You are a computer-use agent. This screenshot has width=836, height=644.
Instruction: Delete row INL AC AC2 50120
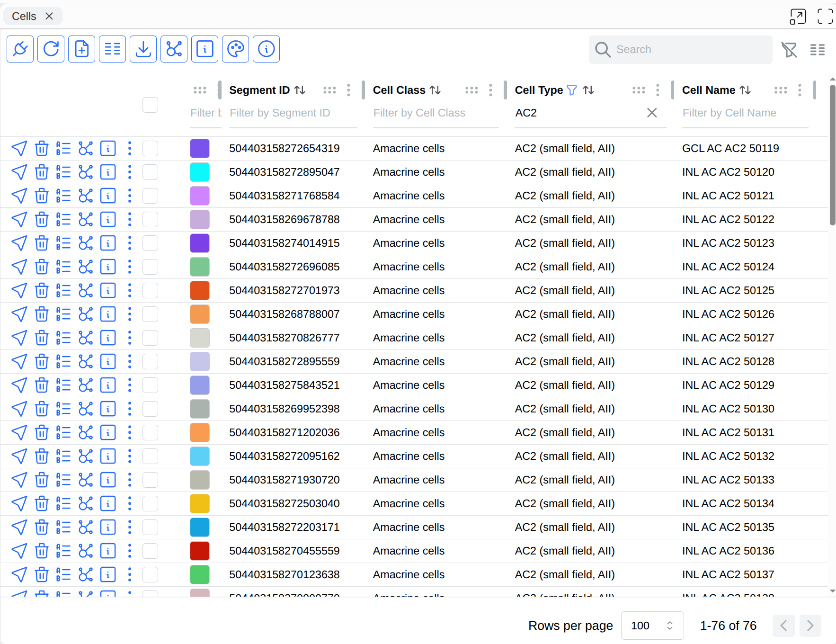click(x=42, y=172)
